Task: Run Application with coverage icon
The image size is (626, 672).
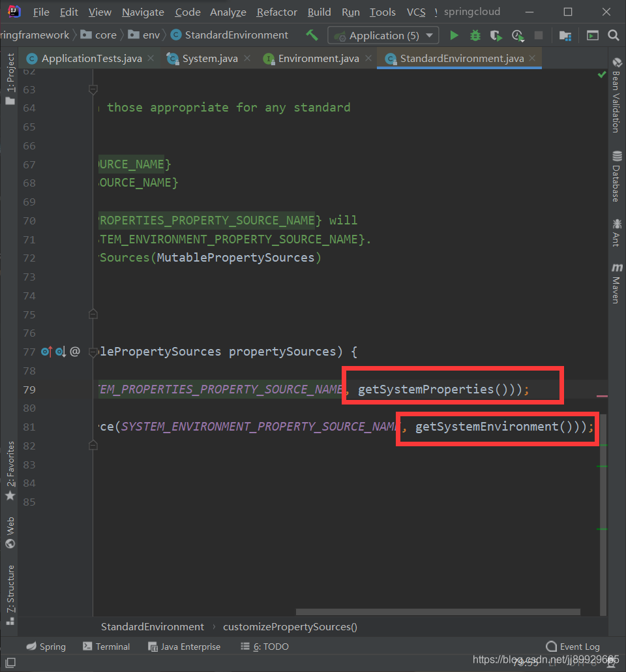Action: point(496,36)
